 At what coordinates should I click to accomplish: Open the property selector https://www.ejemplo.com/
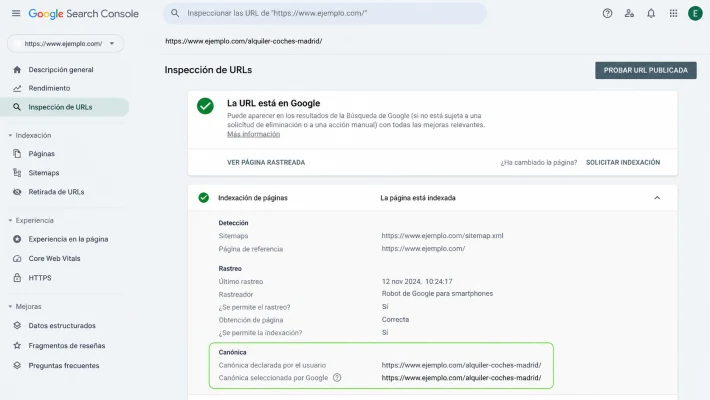(x=65, y=43)
